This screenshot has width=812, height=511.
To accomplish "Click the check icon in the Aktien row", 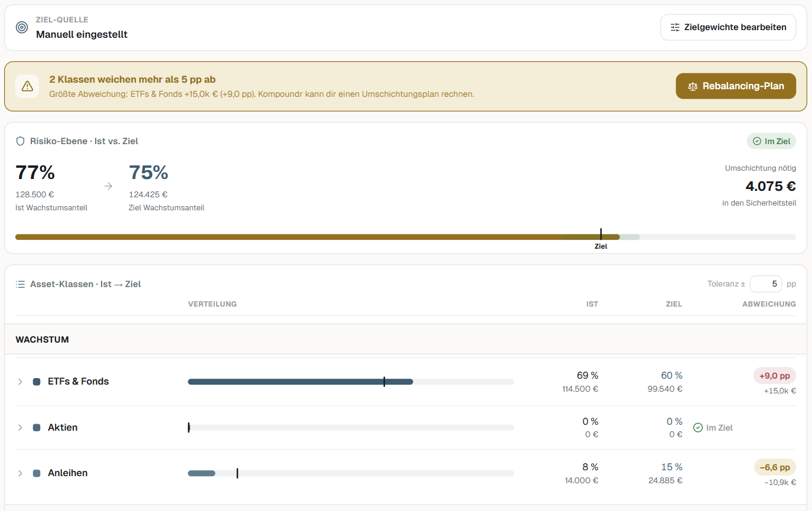I will coord(697,428).
